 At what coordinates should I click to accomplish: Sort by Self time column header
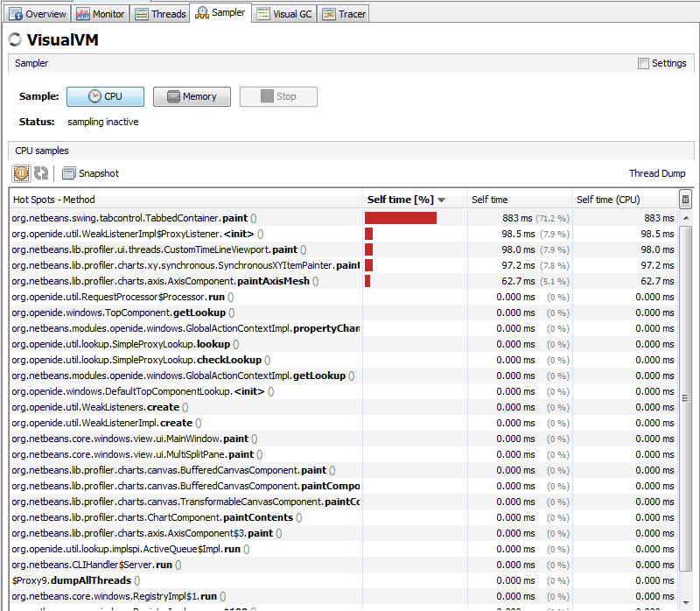pyautogui.click(x=520, y=200)
